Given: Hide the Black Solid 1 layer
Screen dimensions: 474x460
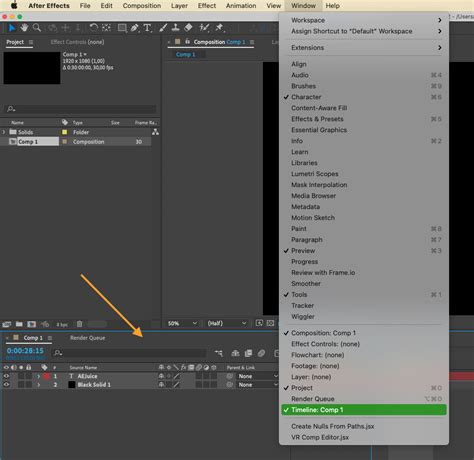Looking at the screenshot, I should [6, 384].
